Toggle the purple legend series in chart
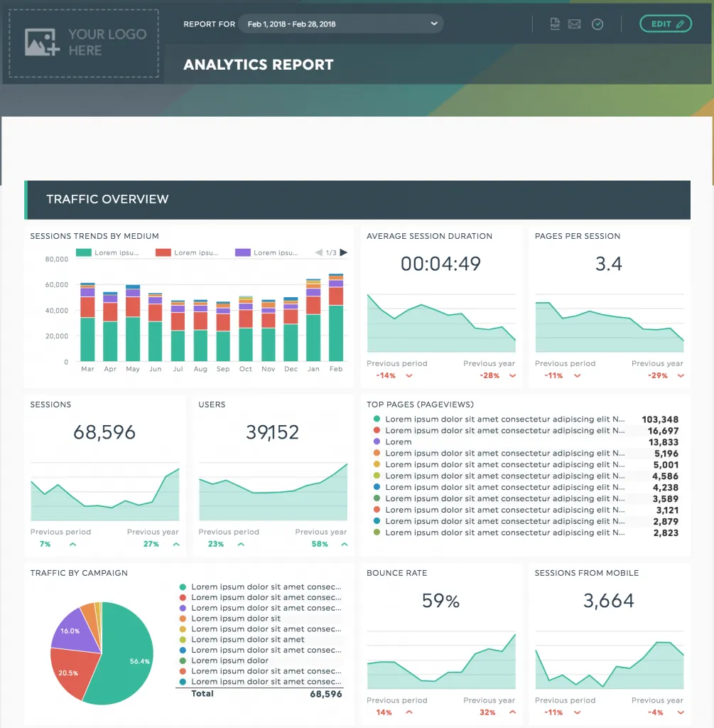Screen dimensions: 714x728 pyautogui.click(x=266, y=252)
